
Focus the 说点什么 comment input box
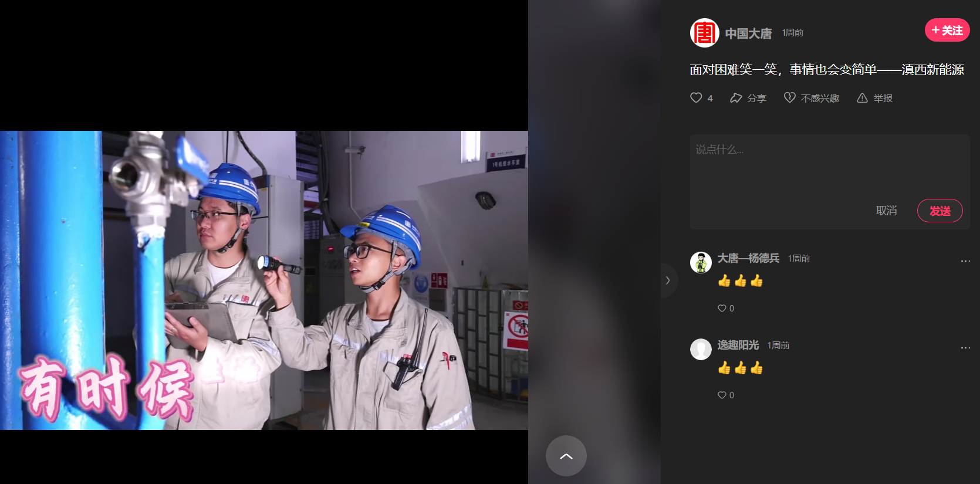[x=829, y=167]
